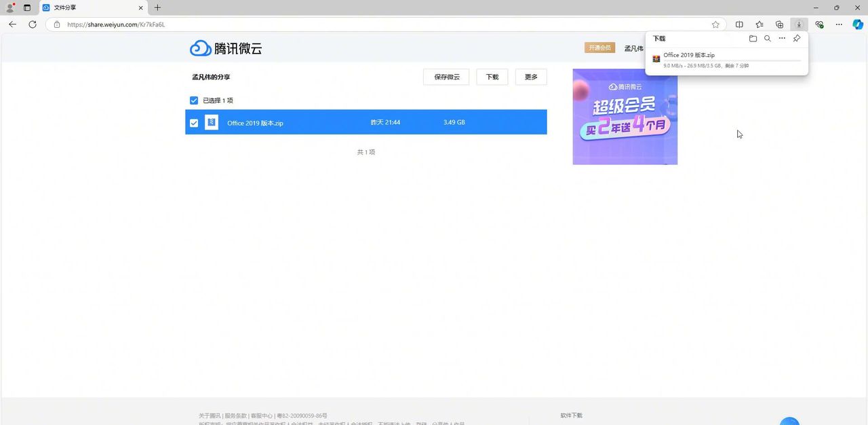868x425 pixels.
Task: Open the Edge profile avatar
Action: point(10,7)
